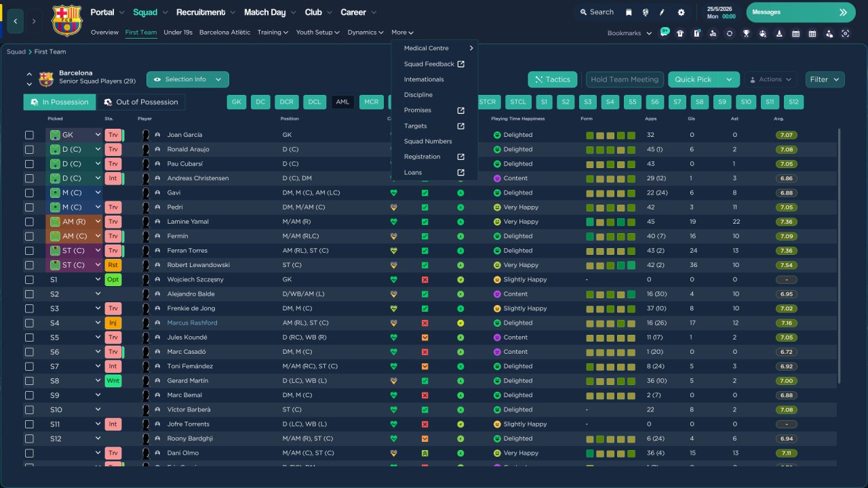Open the 9+ notifications chat icon
Image resolution: width=868 pixels, height=488 pixels.
point(664,33)
